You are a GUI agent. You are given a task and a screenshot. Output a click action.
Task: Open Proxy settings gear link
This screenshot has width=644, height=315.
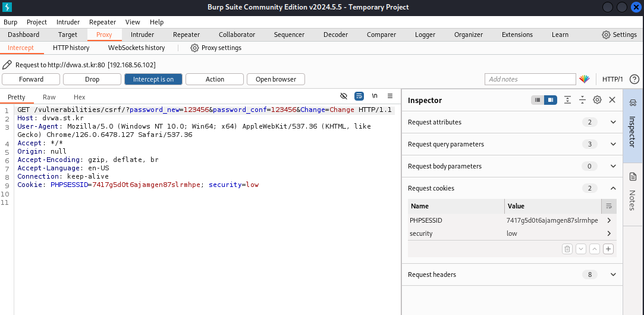(x=216, y=48)
